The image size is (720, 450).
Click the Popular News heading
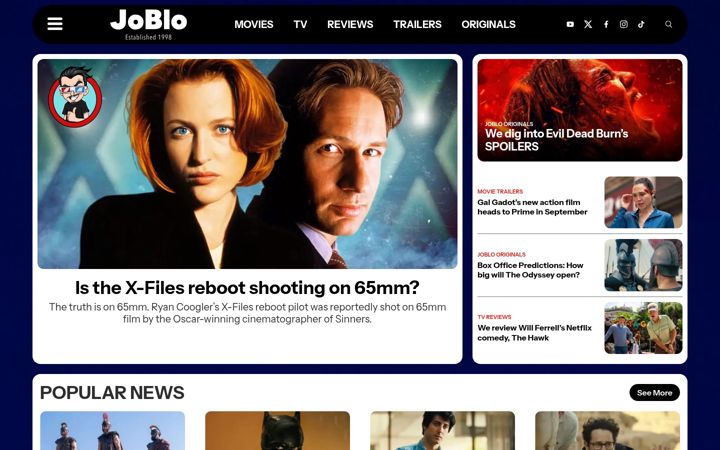pyautogui.click(x=112, y=393)
